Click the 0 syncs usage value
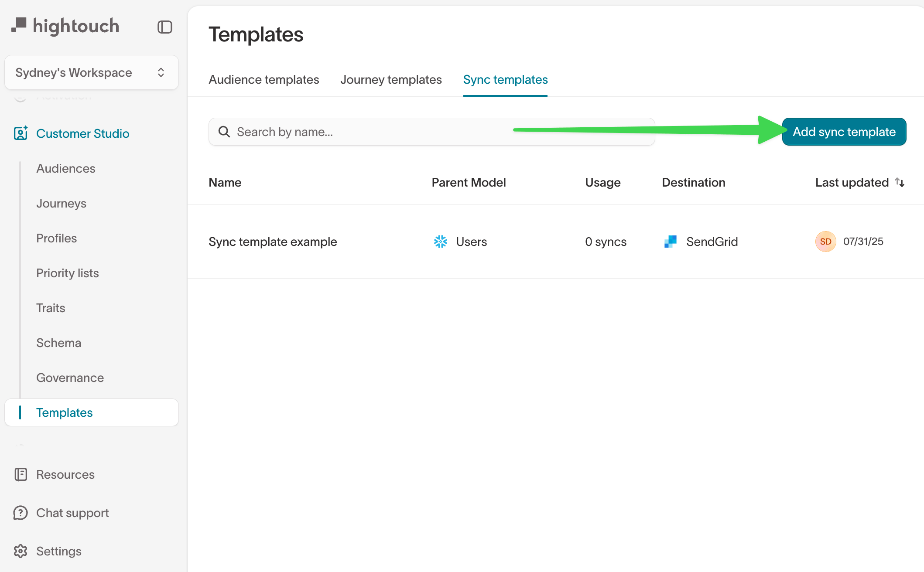 pyautogui.click(x=606, y=242)
